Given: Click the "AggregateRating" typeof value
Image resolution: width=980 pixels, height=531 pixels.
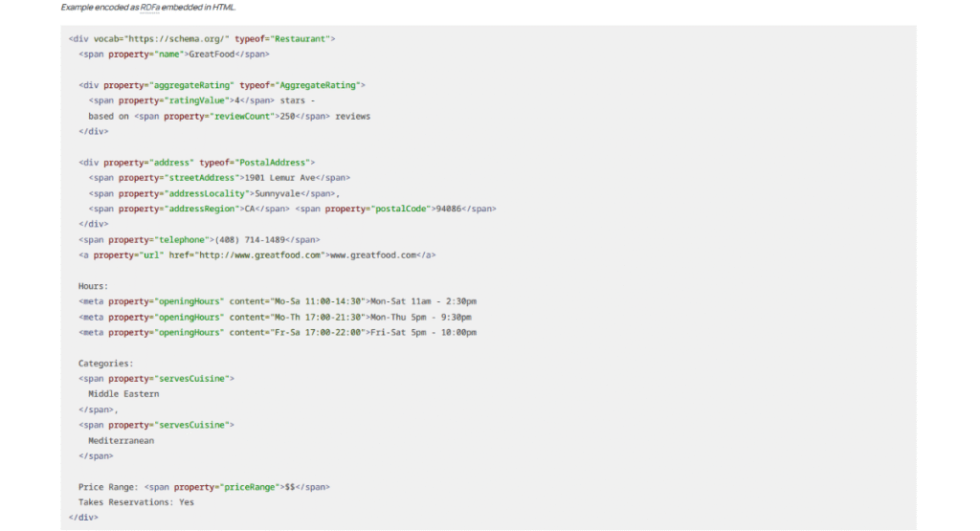Looking at the screenshot, I should click(x=319, y=85).
